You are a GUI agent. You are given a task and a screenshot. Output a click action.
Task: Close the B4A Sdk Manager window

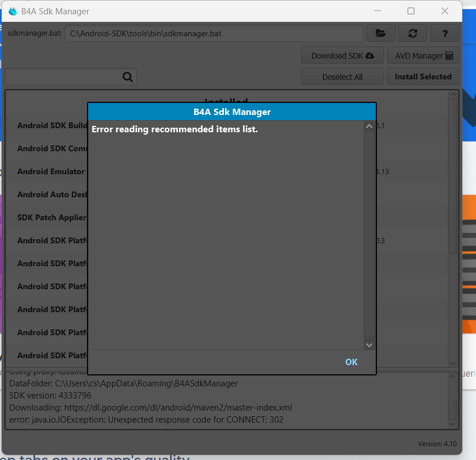coord(445,11)
